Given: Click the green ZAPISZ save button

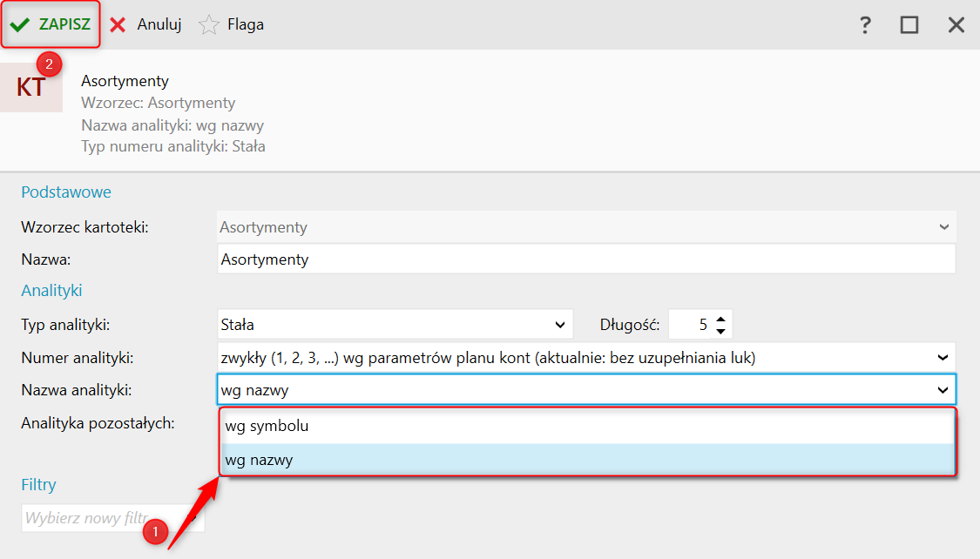Looking at the screenshot, I should click(52, 24).
